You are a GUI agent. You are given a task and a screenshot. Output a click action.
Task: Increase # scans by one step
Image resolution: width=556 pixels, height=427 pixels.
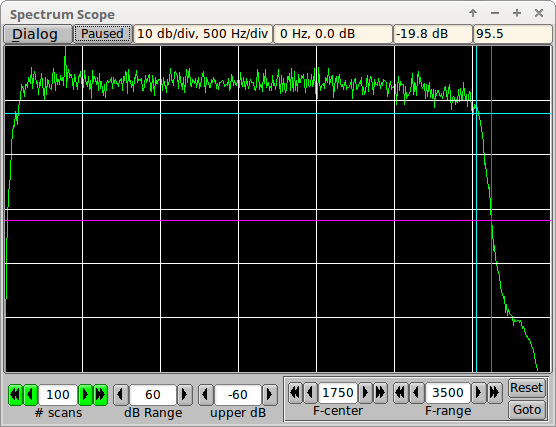pyautogui.click(x=85, y=394)
